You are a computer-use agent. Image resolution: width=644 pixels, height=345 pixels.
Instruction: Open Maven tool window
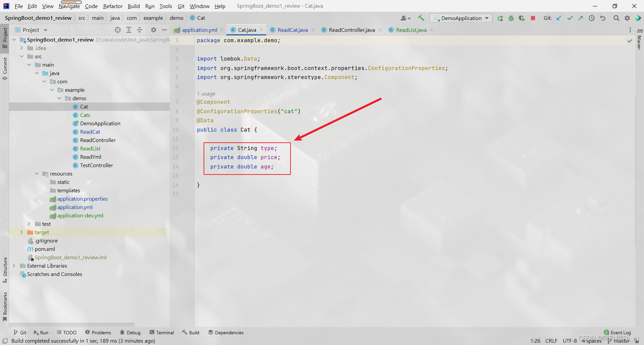[x=640, y=39]
